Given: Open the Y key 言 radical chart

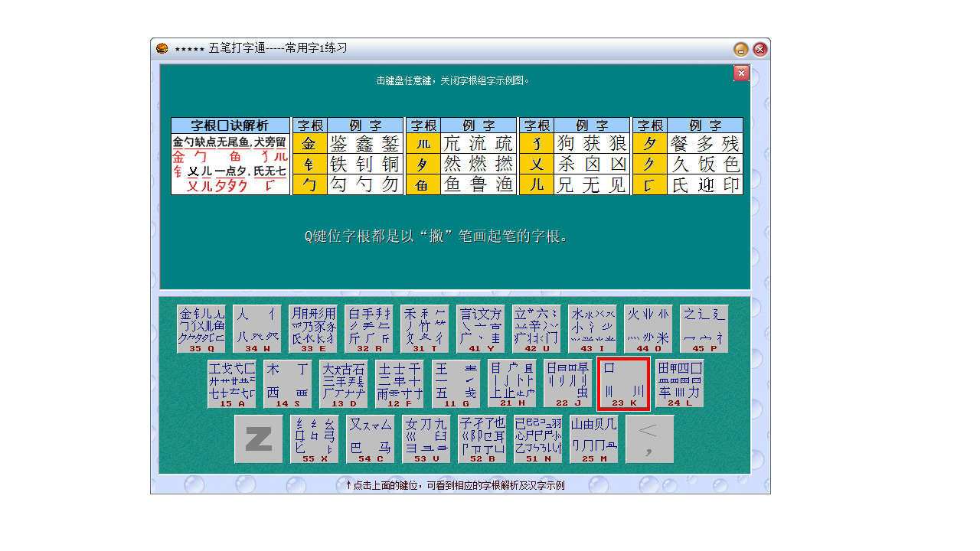Looking at the screenshot, I should click(x=479, y=328).
